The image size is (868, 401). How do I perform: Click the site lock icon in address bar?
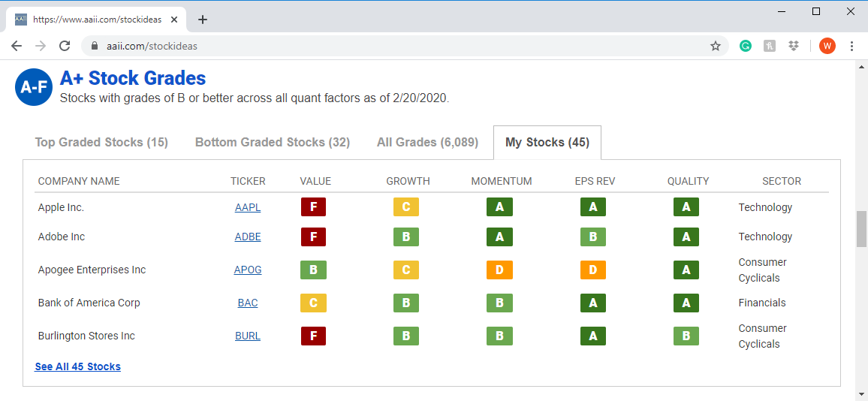pos(94,46)
